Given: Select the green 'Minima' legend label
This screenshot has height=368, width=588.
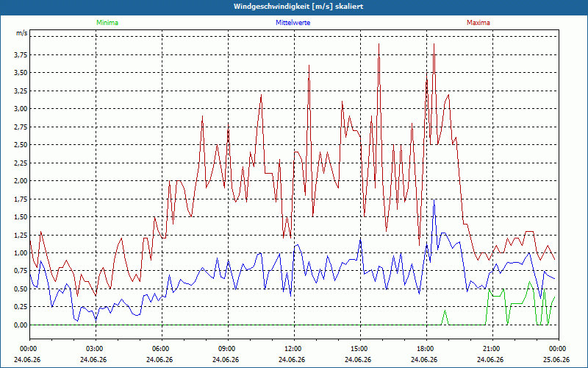Looking at the screenshot, I should point(107,23).
